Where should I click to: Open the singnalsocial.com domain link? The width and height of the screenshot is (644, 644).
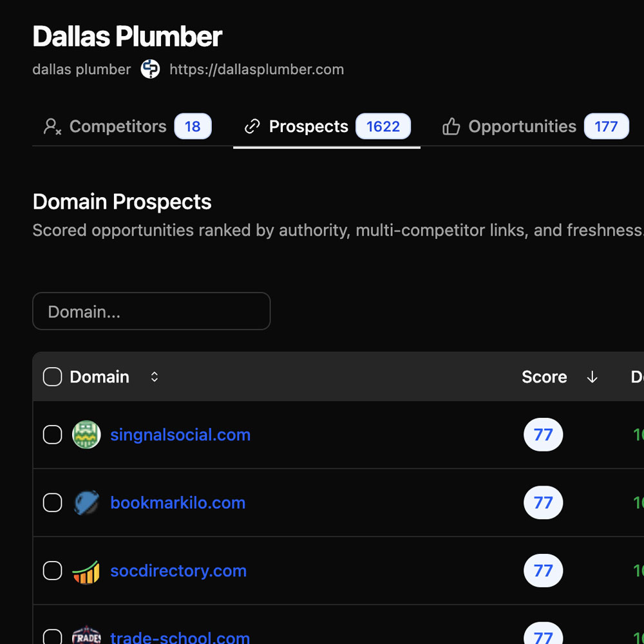[180, 435]
